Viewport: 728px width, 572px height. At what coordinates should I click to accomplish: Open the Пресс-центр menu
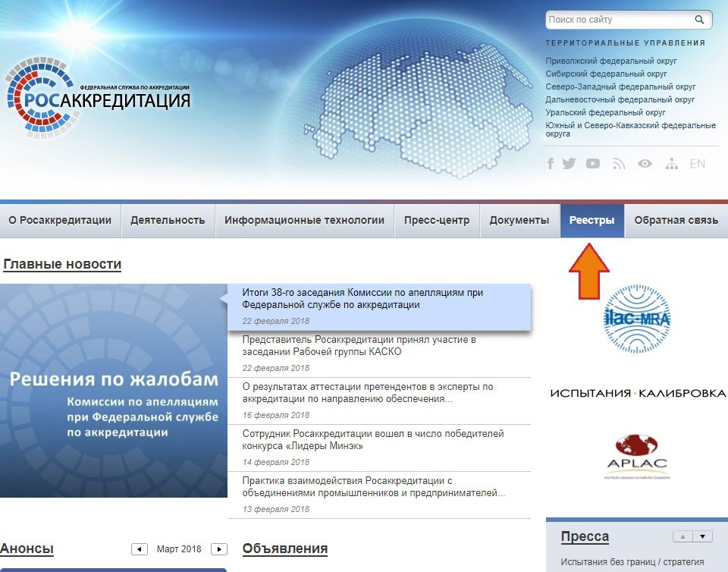click(437, 221)
